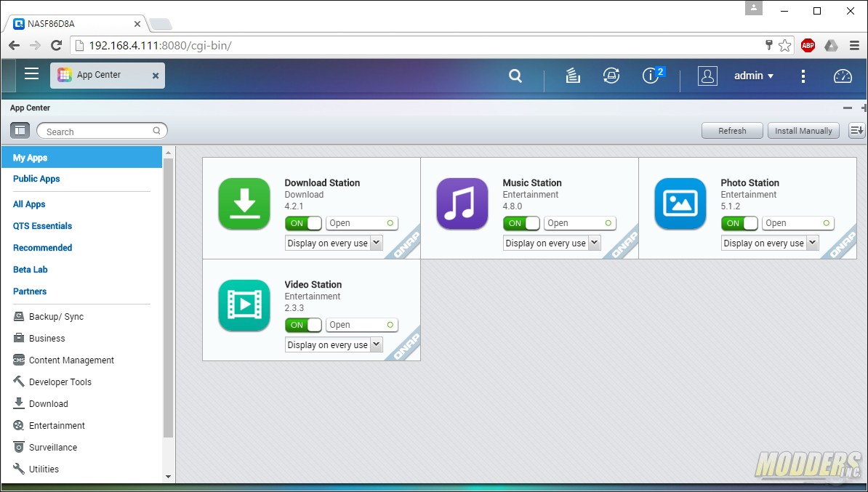The height and width of the screenshot is (492, 868).
Task: Select Recommended category
Action: pos(43,247)
